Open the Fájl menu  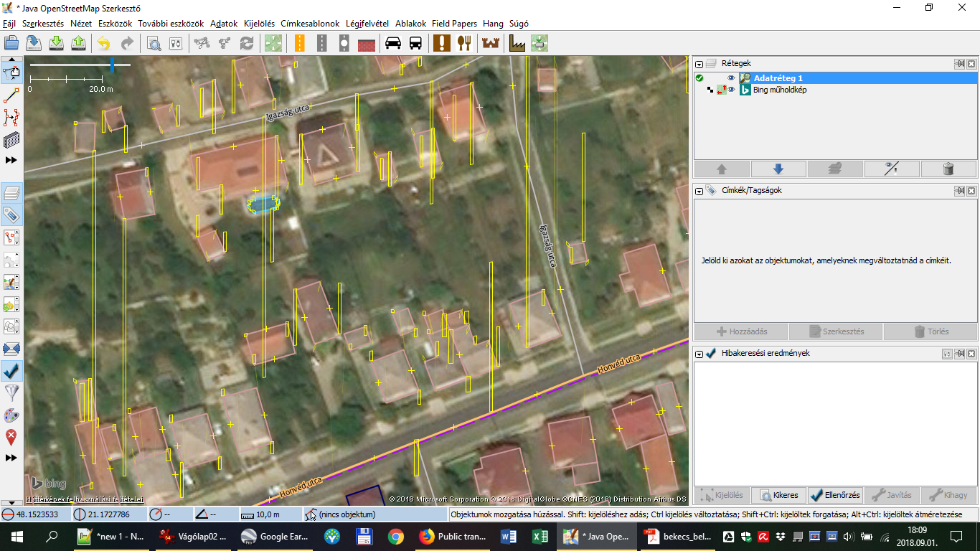click(9, 24)
